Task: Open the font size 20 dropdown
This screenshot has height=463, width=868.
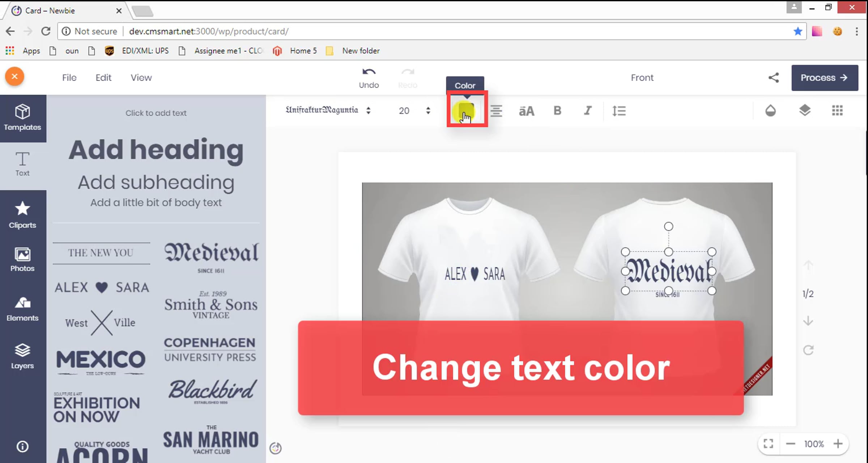Action: (414, 111)
